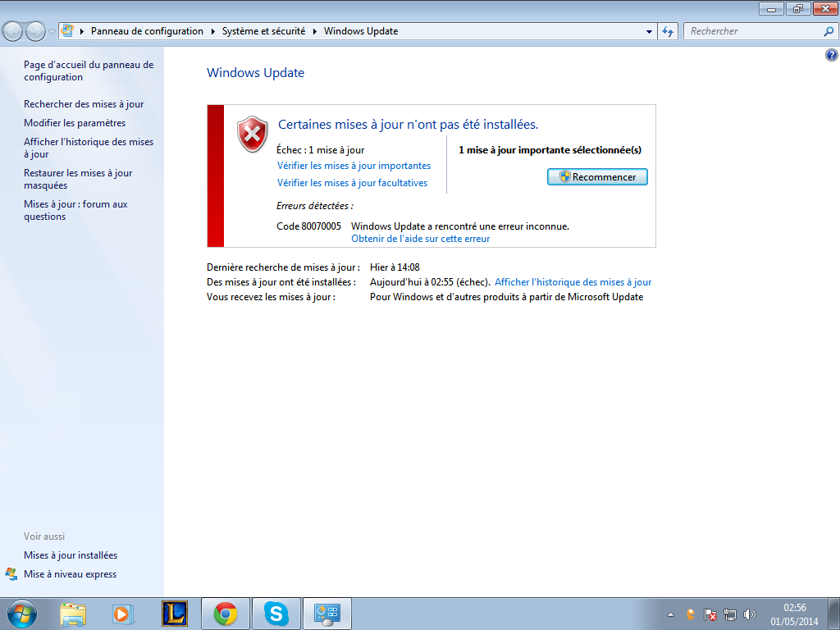This screenshot has width=840, height=630.
Task: Open the volume speaker icon
Action: click(750, 614)
